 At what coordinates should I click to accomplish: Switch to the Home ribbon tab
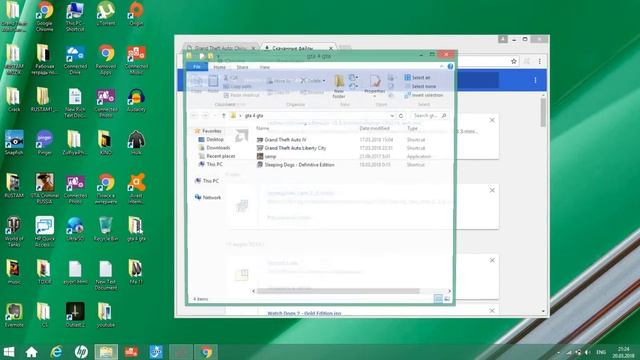point(220,67)
